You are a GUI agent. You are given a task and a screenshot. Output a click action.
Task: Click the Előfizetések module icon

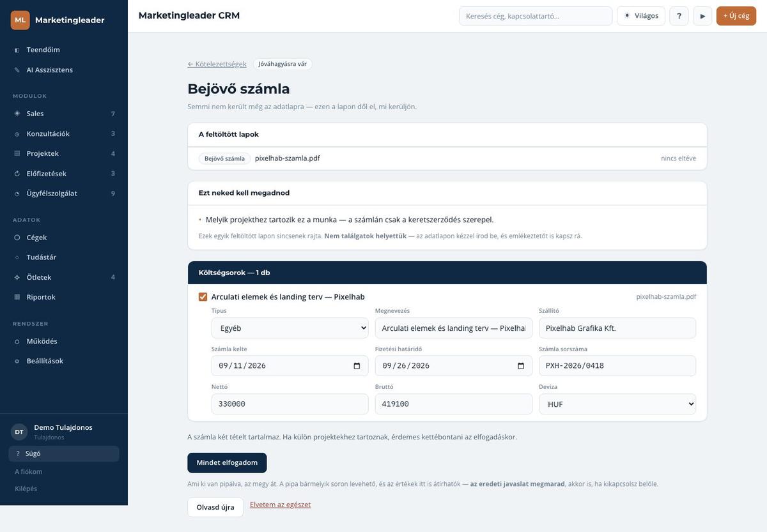coord(17,174)
